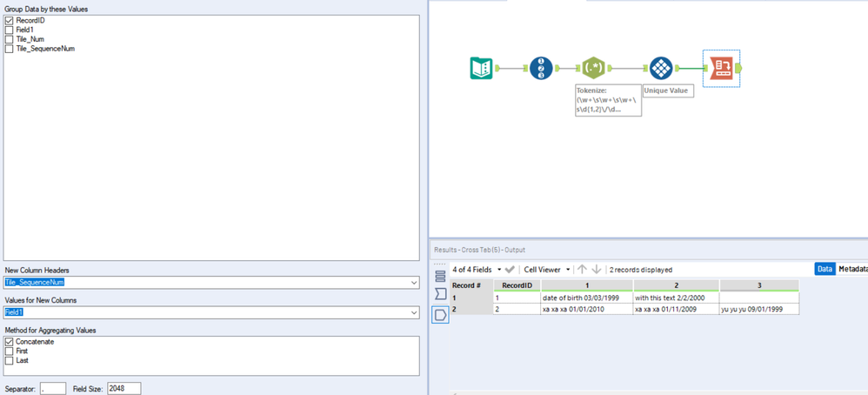Click the Results - Cross Tab (5) - Output title
Screen dimensions: 868x395
tap(479, 250)
